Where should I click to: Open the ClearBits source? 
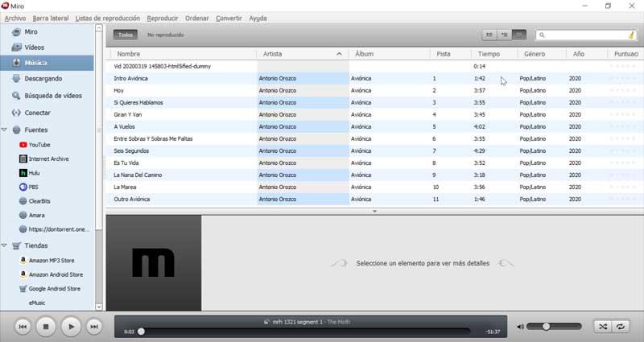tap(39, 201)
